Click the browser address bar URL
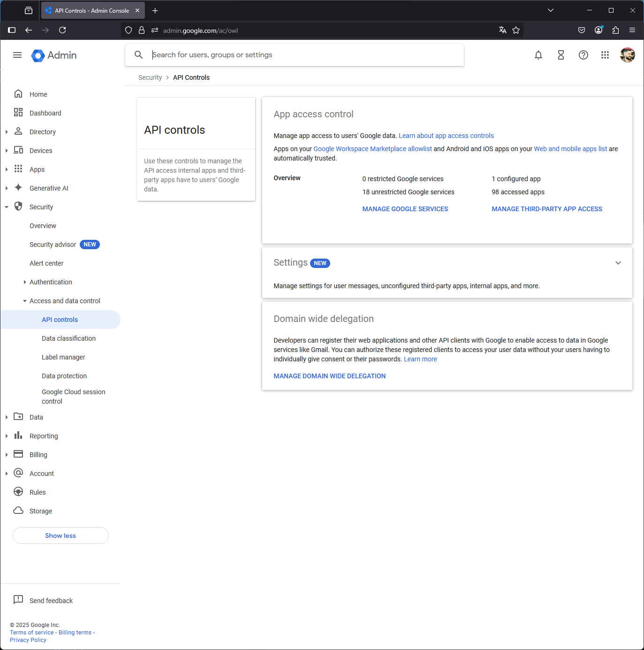This screenshot has height=650, width=644. 200,31
